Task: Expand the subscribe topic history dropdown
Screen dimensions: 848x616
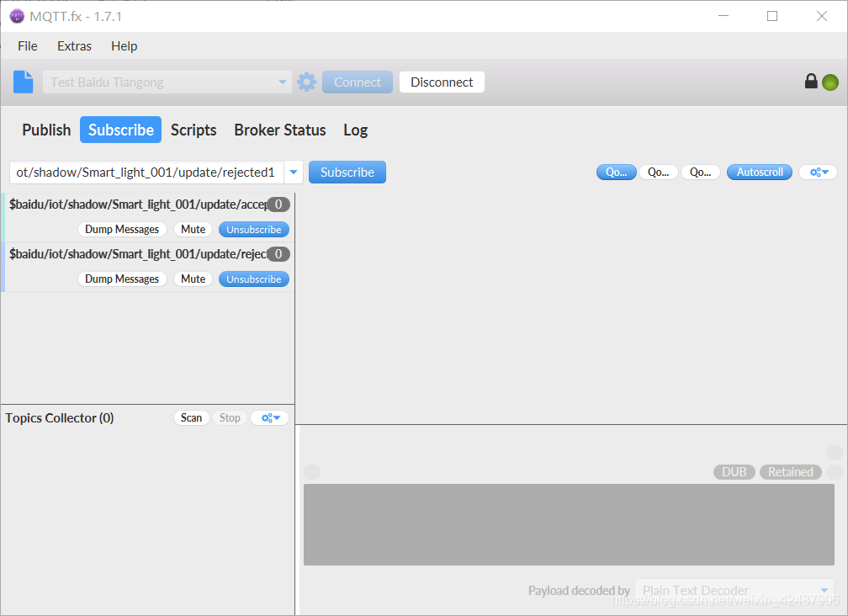Action: click(293, 172)
